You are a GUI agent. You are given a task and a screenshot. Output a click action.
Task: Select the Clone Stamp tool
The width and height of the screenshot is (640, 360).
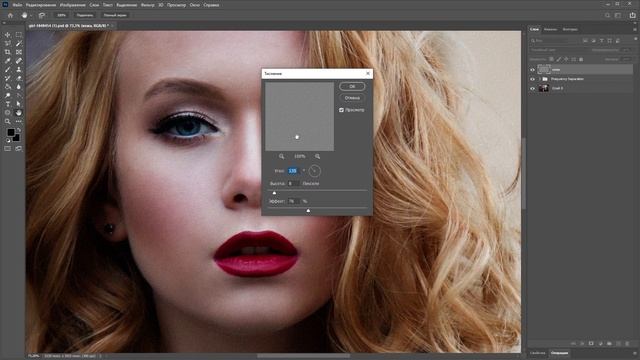click(19, 69)
